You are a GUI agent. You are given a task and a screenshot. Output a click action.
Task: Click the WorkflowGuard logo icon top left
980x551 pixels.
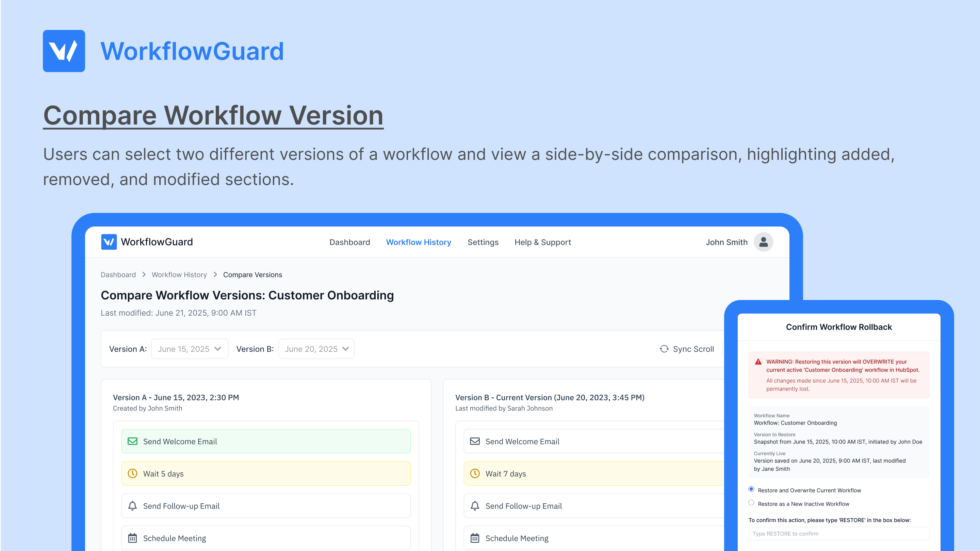[x=64, y=51]
